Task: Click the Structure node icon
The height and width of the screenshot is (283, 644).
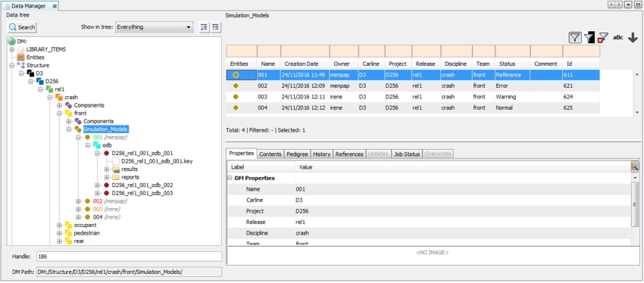Action: pos(21,65)
